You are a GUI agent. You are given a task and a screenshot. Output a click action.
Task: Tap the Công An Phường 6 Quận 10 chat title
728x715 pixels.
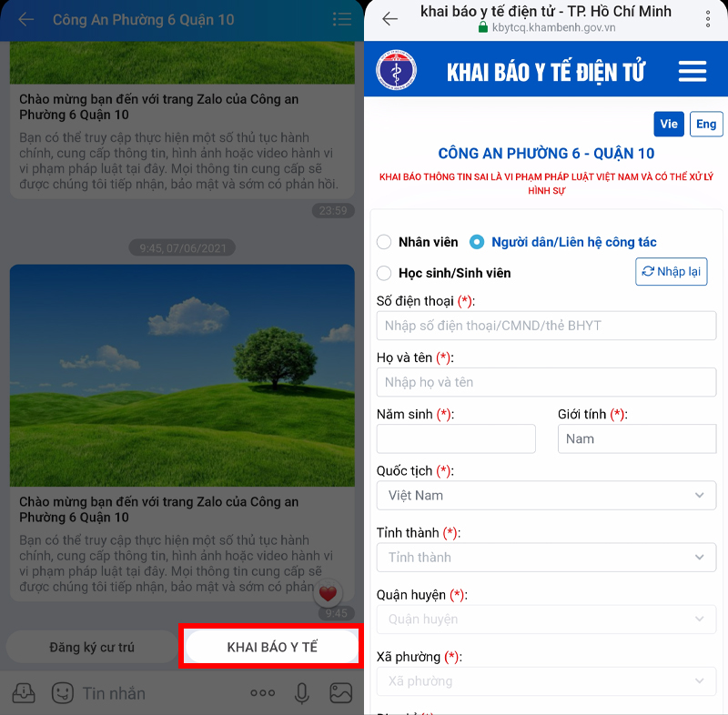144,19
